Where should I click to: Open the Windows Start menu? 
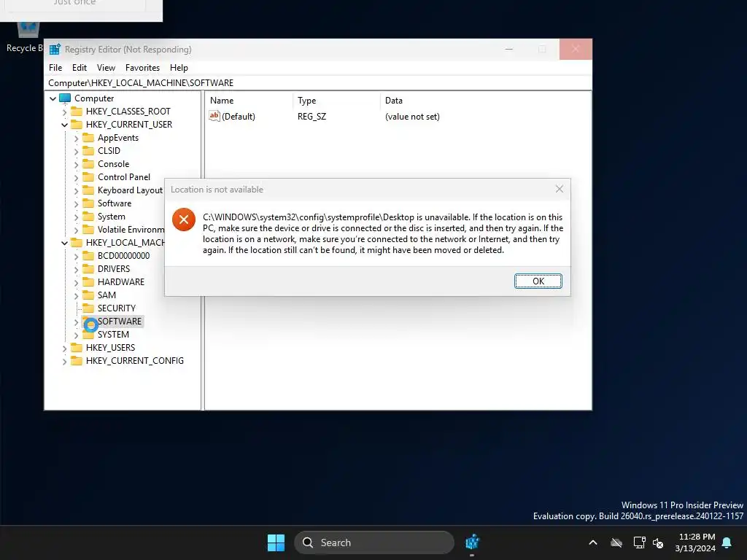pyautogui.click(x=276, y=542)
